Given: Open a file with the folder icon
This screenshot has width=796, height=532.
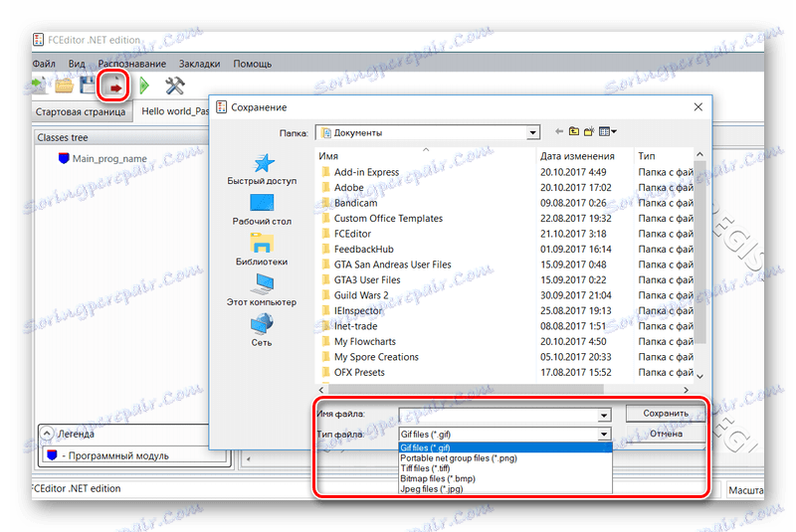Looking at the screenshot, I should [x=64, y=86].
